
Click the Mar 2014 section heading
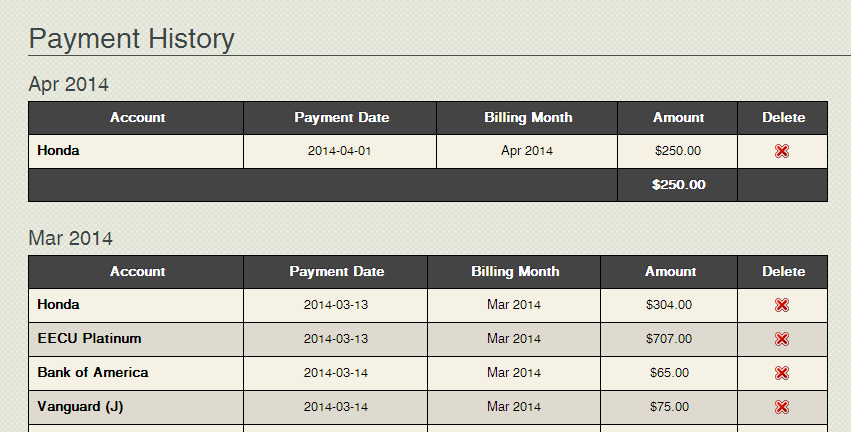(71, 238)
